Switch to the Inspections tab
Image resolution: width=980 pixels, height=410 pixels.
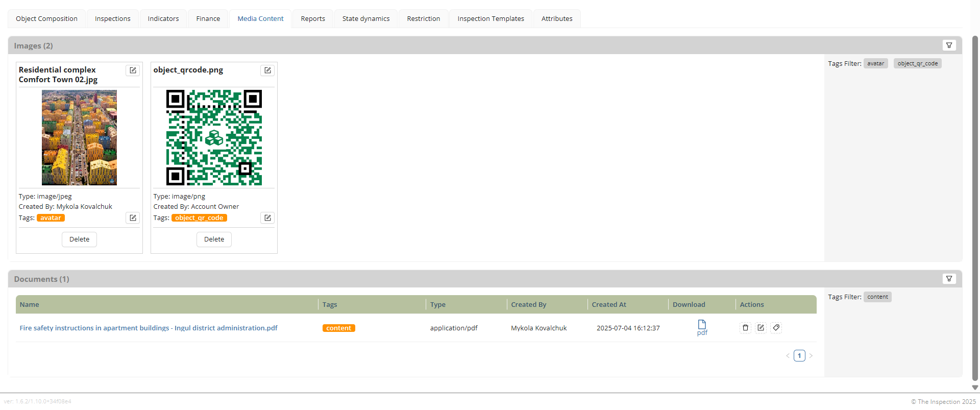click(112, 19)
